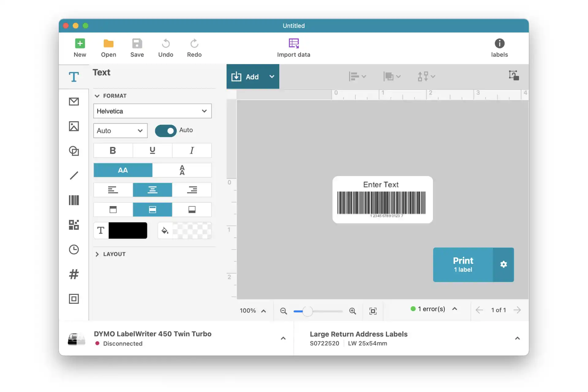This screenshot has width=588, height=392.
Task: Select the frame/border tool
Action: pyautogui.click(x=73, y=299)
